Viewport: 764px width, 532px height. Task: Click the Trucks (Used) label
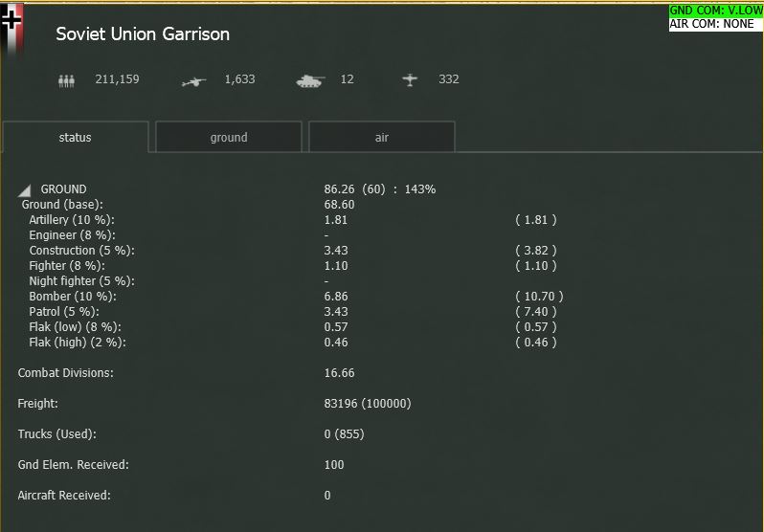[57, 434]
